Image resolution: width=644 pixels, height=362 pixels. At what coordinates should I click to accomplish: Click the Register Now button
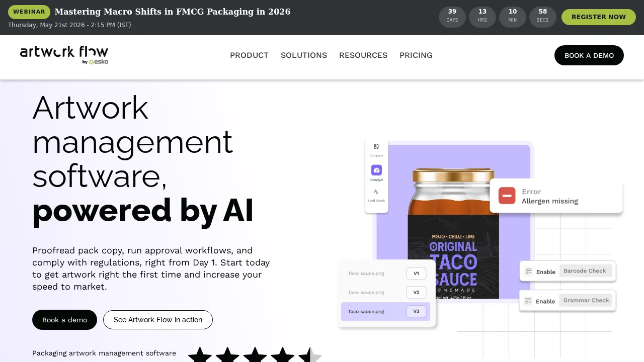tap(599, 17)
